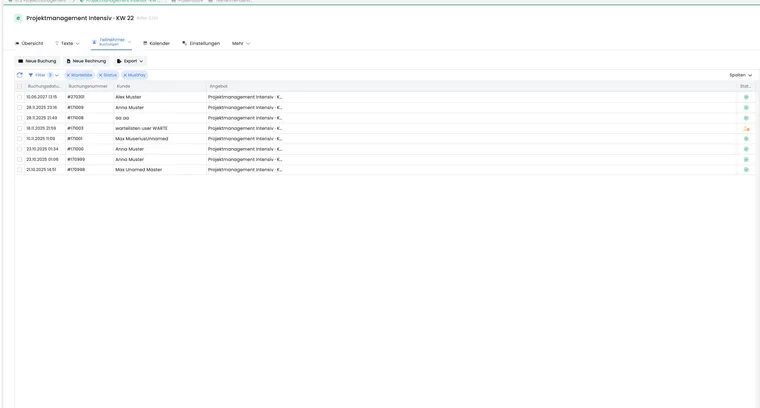Click status icon in booking #171009 row
This screenshot has width=760, height=408.
pos(746,108)
